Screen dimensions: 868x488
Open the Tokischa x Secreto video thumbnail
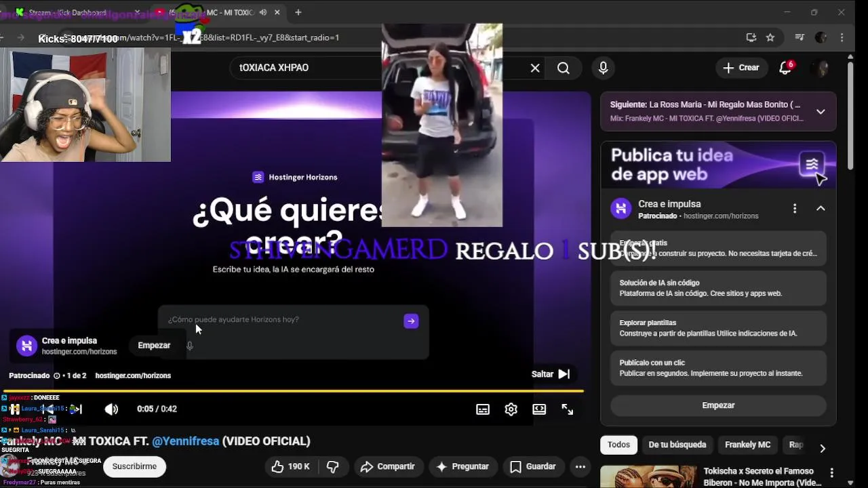click(648, 476)
